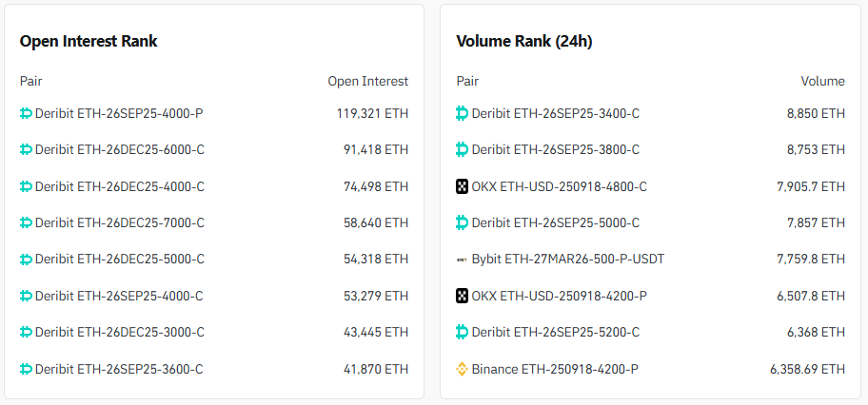Screen dimensions: 868x405
Task: Click the Open Interest Rank heading
Action: click(89, 41)
